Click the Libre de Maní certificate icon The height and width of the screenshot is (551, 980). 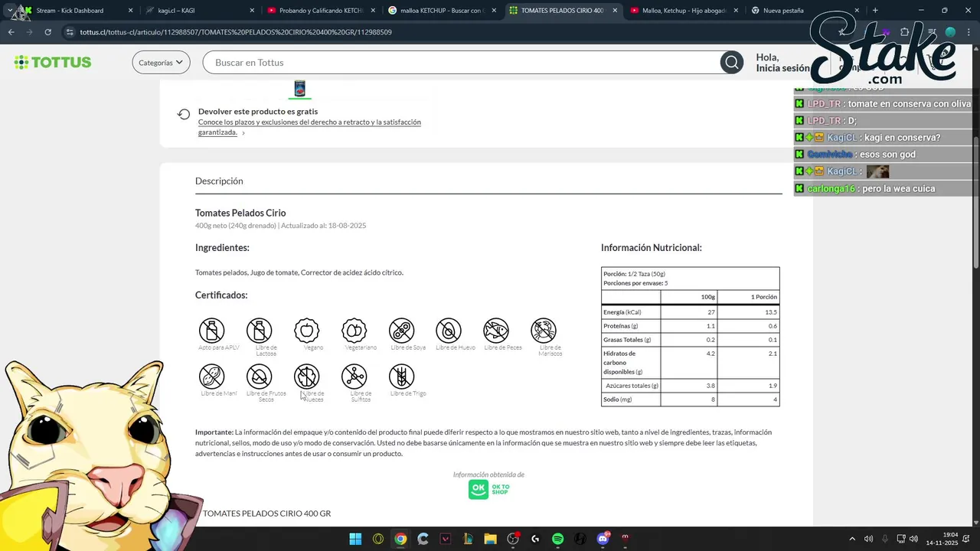point(212,377)
